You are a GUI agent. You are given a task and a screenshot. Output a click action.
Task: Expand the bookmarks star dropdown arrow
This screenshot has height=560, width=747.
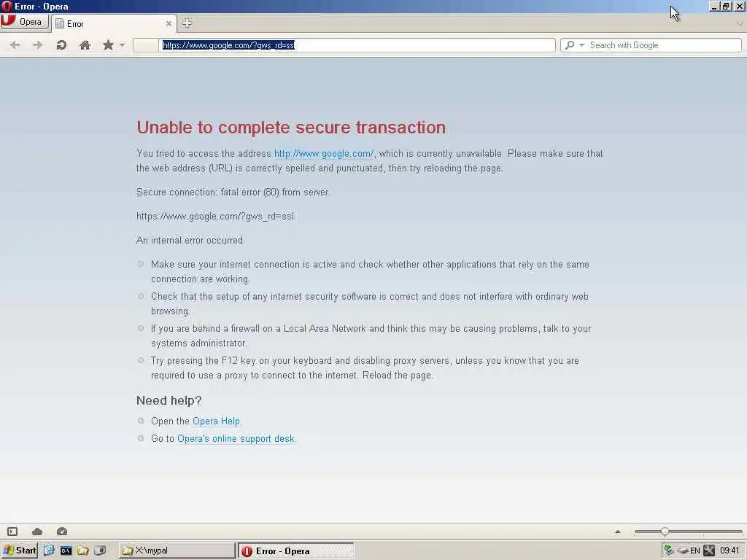coord(122,45)
